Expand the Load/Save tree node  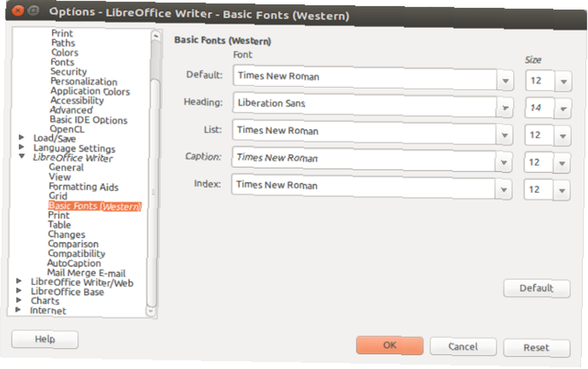click(x=22, y=137)
